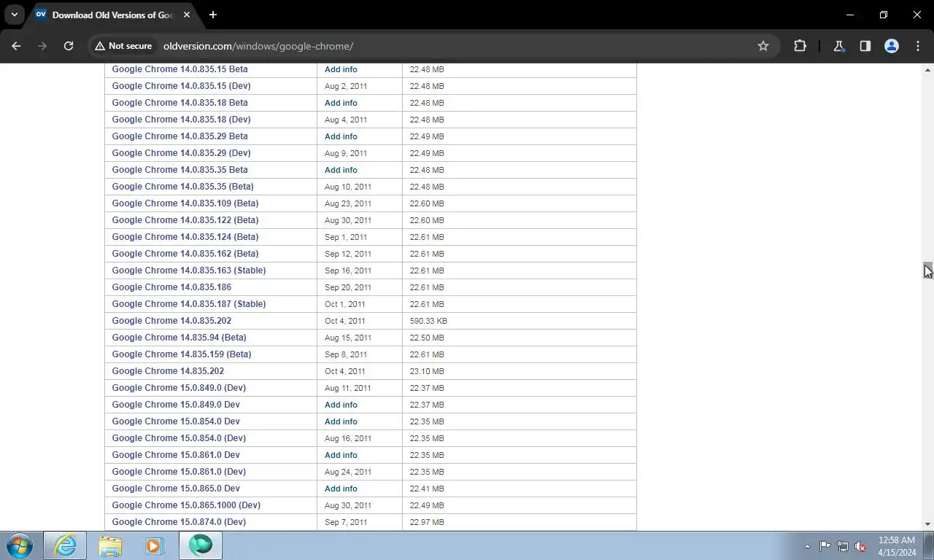Open Google Chrome 15.0.865.0 Dev
The height and width of the screenshot is (560, 934).
pos(176,489)
